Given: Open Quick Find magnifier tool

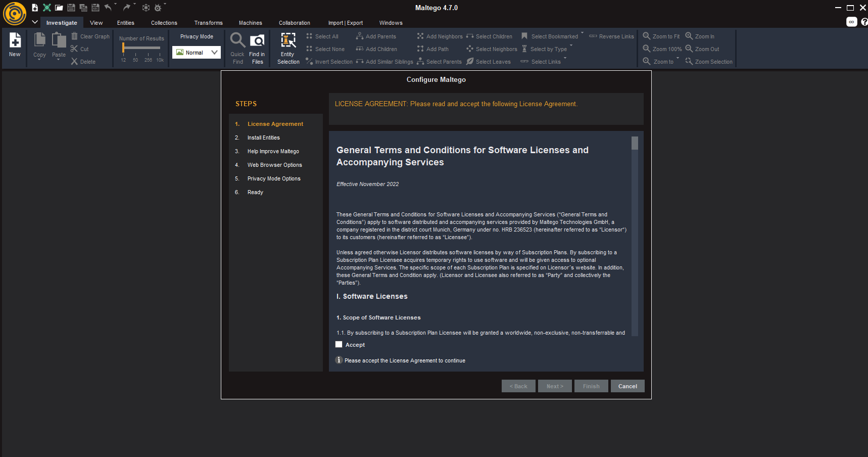Looking at the screenshot, I should point(237,49).
